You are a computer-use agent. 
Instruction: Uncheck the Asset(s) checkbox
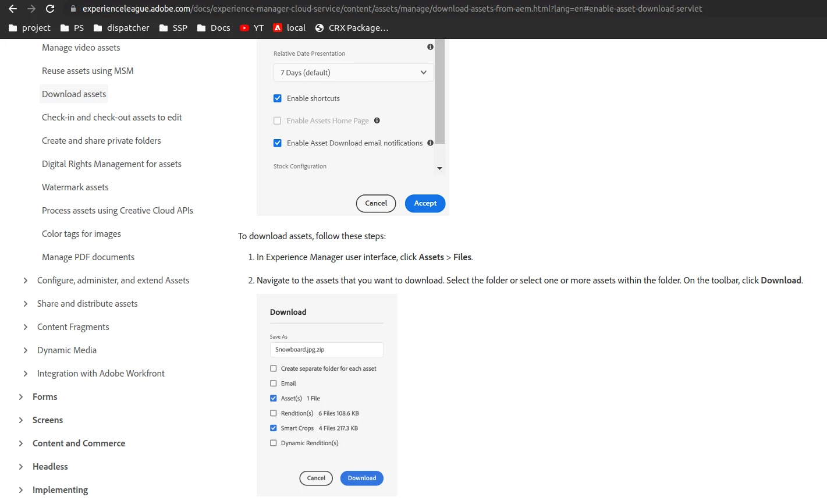point(274,398)
